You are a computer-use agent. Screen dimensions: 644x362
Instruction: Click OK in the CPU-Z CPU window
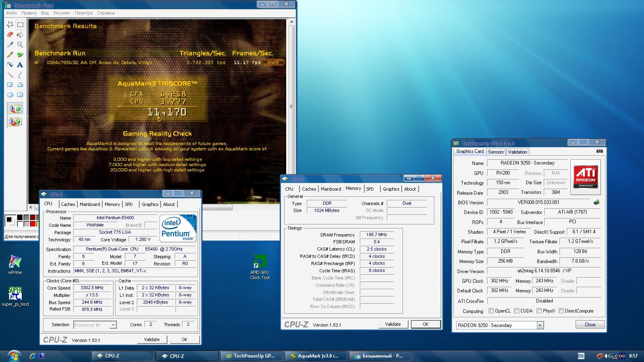click(184, 339)
